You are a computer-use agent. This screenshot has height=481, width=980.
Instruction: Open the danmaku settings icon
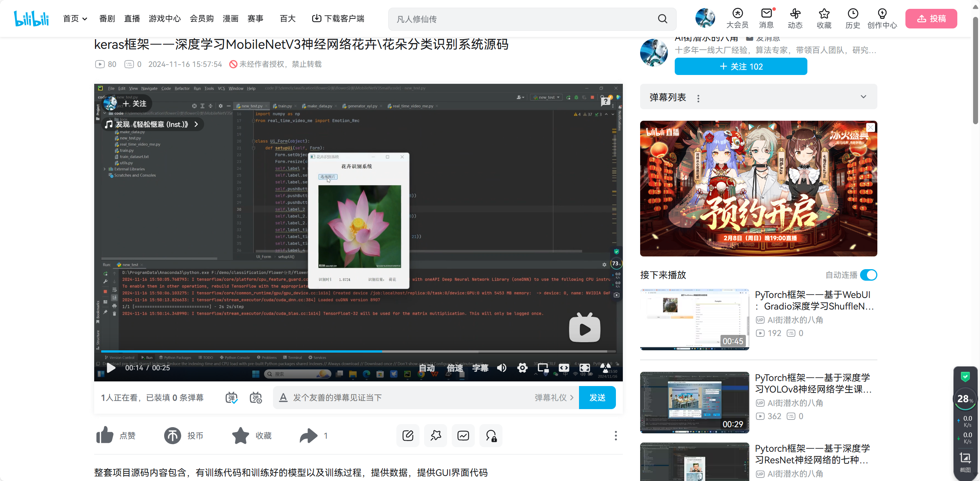pyautogui.click(x=256, y=398)
